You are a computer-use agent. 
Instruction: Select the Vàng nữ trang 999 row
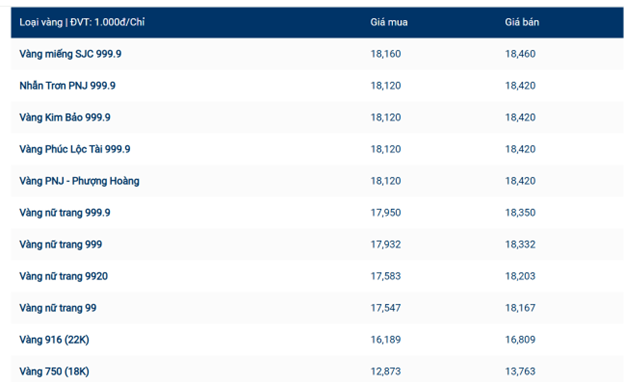click(317, 244)
